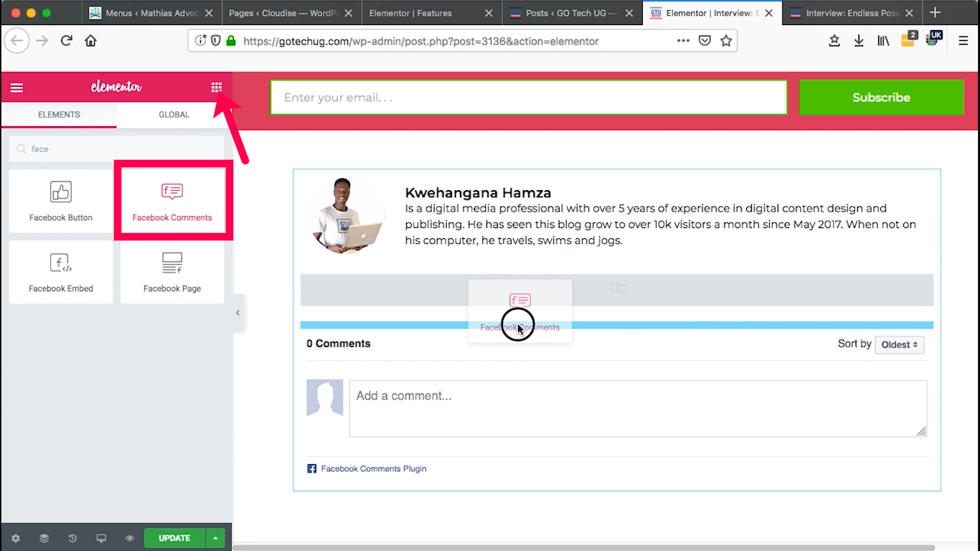Click the address bar URL
The image size is (980, 551).
point(420,42)
